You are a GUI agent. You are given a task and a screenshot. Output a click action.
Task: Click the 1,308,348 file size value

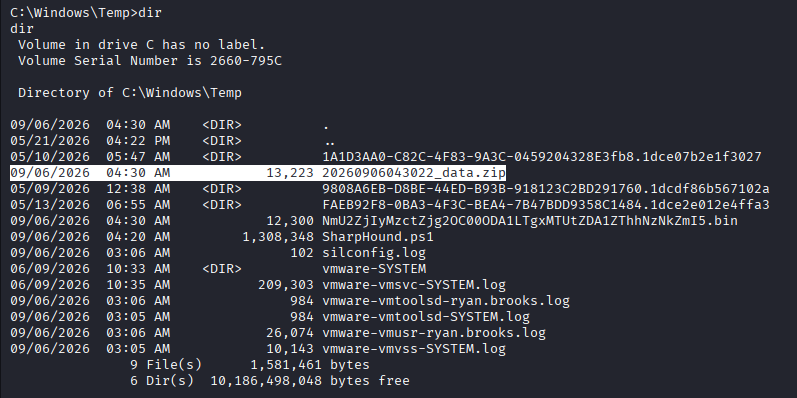[x=278, y=237]
